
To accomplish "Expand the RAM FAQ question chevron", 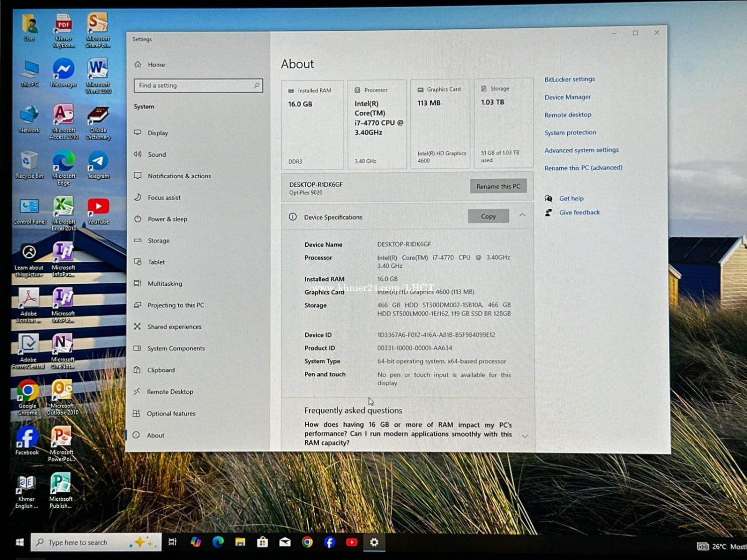I will pyautogui.click(x=525, y=436).
